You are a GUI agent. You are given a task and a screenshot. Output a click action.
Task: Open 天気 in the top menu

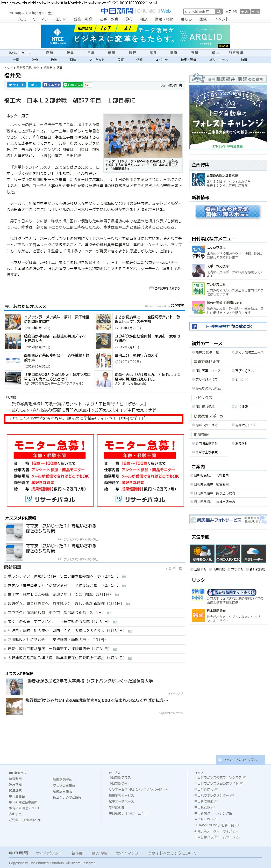point(22,19)
